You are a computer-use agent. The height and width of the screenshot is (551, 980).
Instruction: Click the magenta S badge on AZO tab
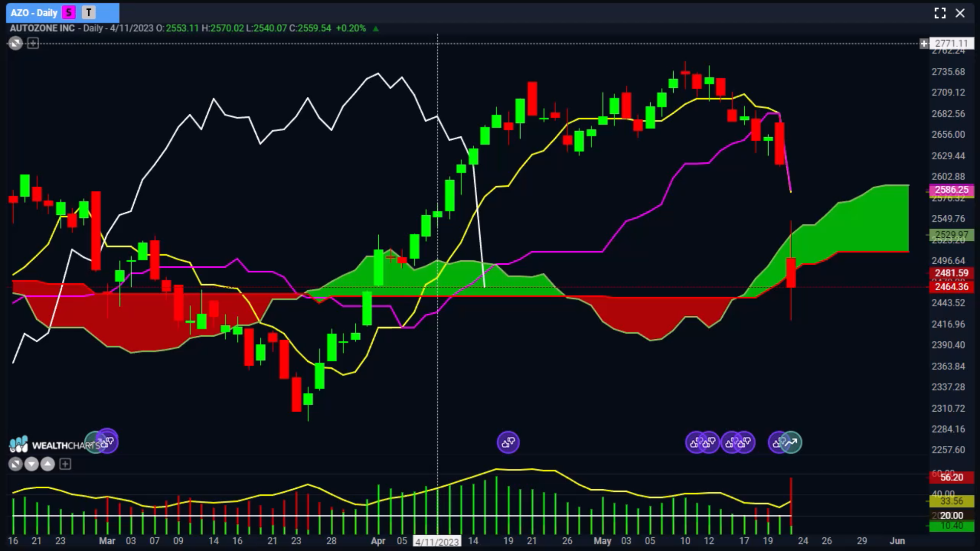(x=69, y=12)
